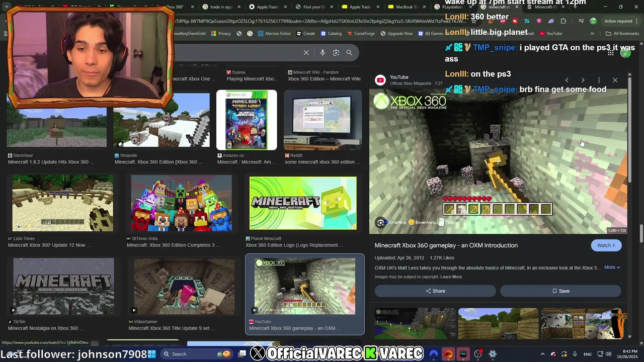Expand description with More chevron
The image size is (644, 362).
(612, 267)
